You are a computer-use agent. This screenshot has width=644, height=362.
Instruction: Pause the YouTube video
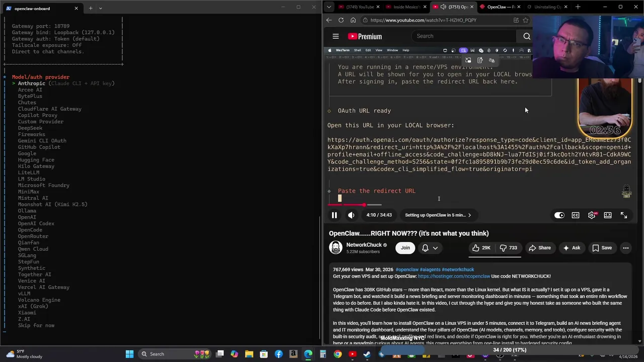[334, 215]
